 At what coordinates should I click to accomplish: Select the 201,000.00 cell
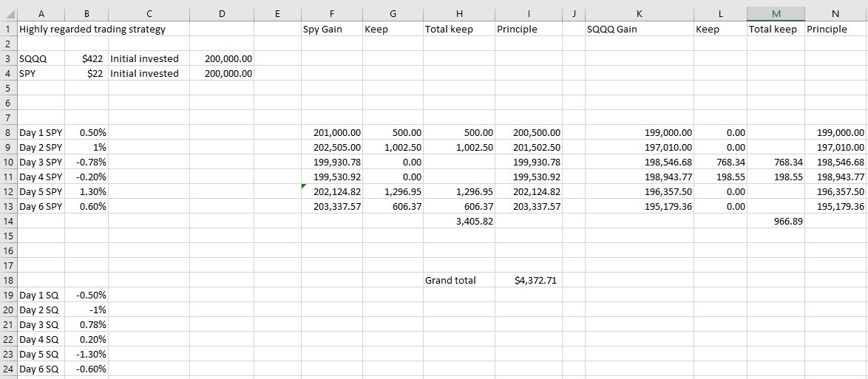(331, 132)
